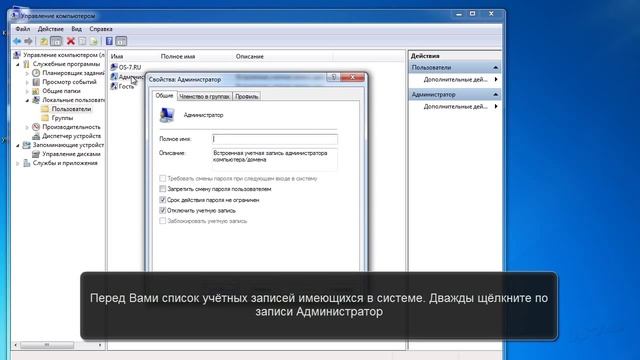Open Help via blue question icon
This screenshot has height=360, width=640.
pos(109,41)
